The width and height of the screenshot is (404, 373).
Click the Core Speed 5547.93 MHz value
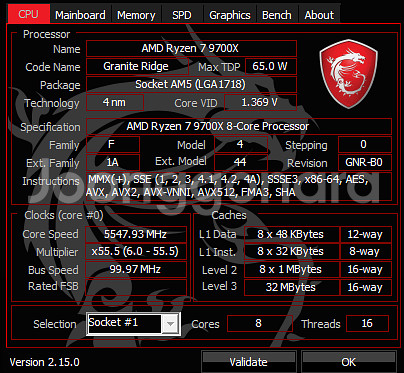(136, 234)
